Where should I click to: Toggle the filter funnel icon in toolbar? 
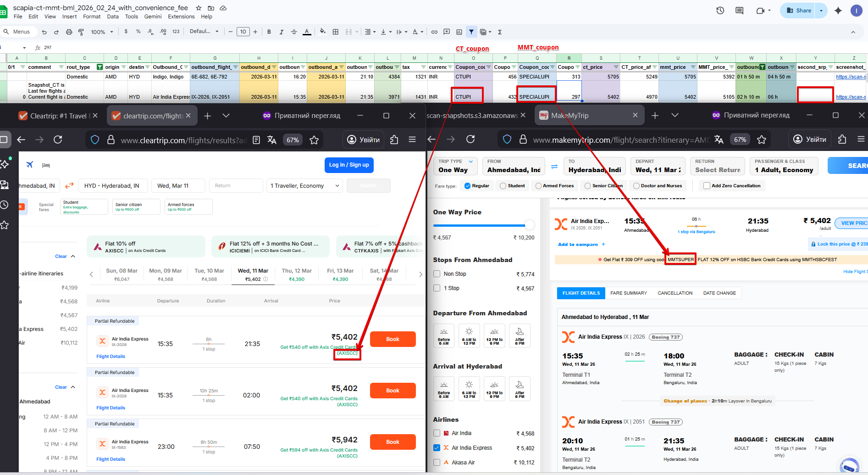(x=471, y=32)
